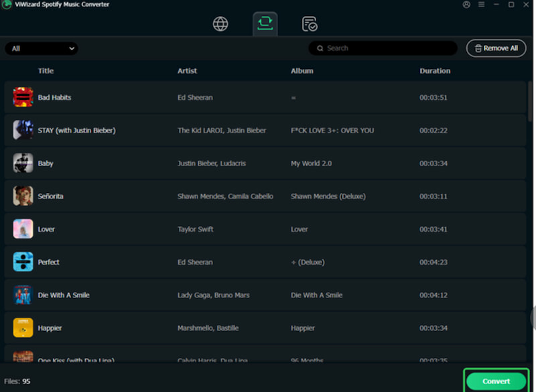Image resolution: width=536 pixels, height=392 pixels.
Task: Click the Die With A Smile cover
Action: pos(23,295)
